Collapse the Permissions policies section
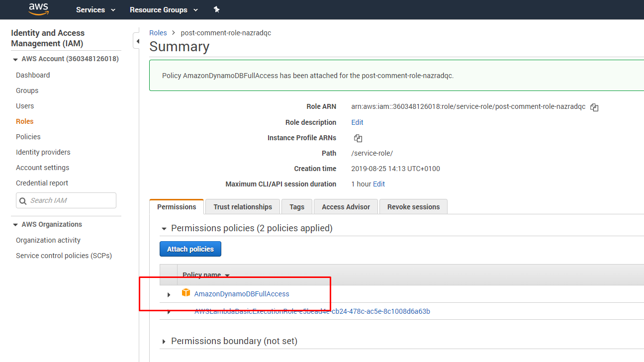Viewport: 644px width, 362px height. pyautogui.click(x=164, y=229)
